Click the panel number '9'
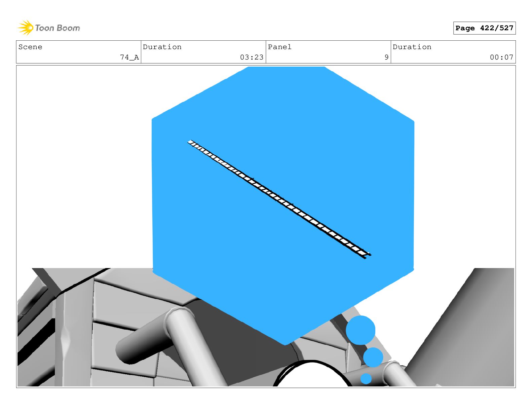Screen dimensions: 532x412 [386, 58]
